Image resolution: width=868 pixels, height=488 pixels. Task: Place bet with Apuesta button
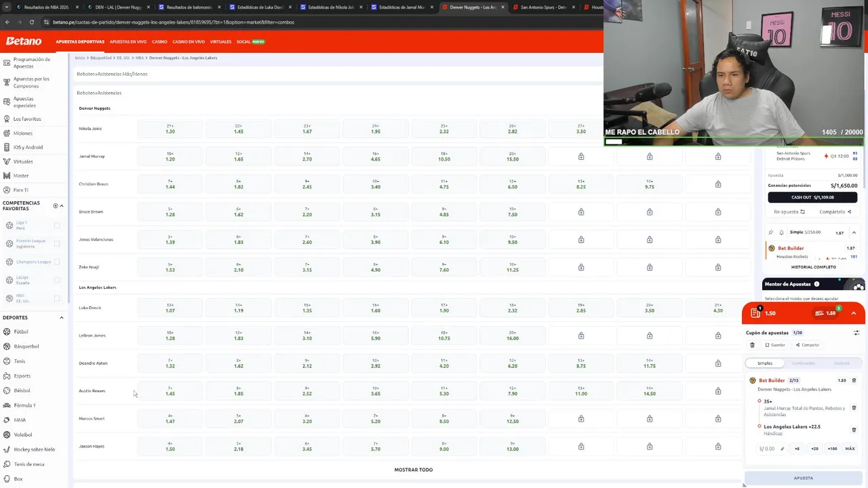tap(803, 478)
